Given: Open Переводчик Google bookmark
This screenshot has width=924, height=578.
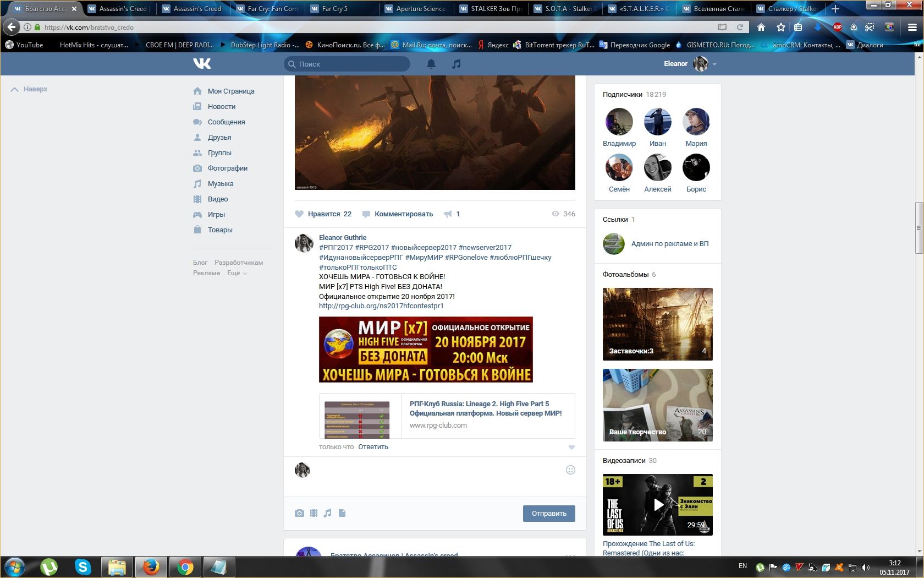Looking at the screenshot, I should 635,45.
